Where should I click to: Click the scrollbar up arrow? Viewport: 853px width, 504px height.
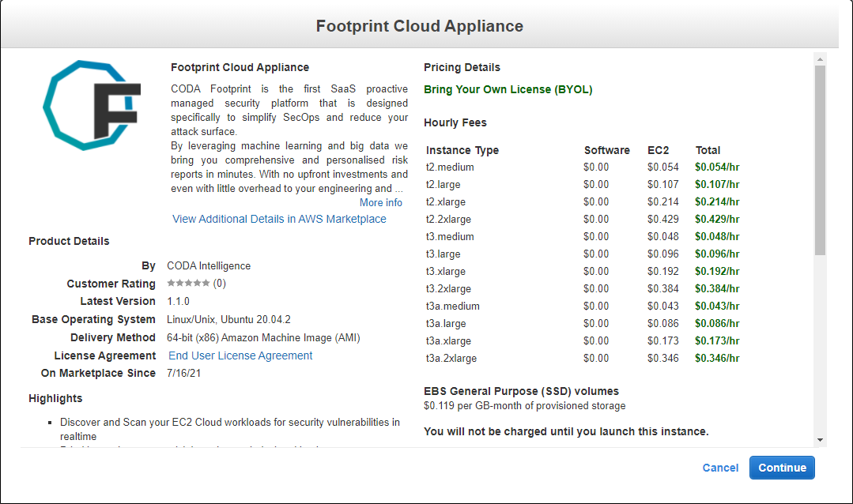(x=820, y=58)
